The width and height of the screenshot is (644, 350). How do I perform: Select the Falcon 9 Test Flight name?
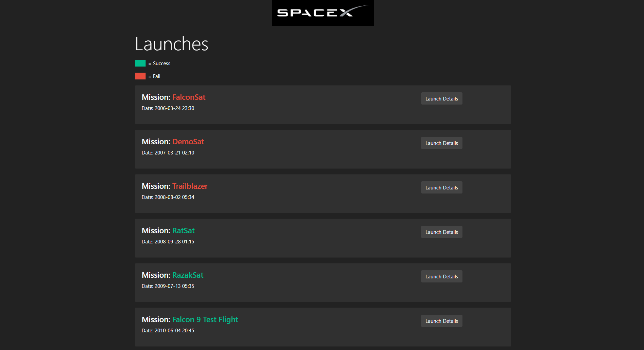pyautogui.click(x=205, y=319)
